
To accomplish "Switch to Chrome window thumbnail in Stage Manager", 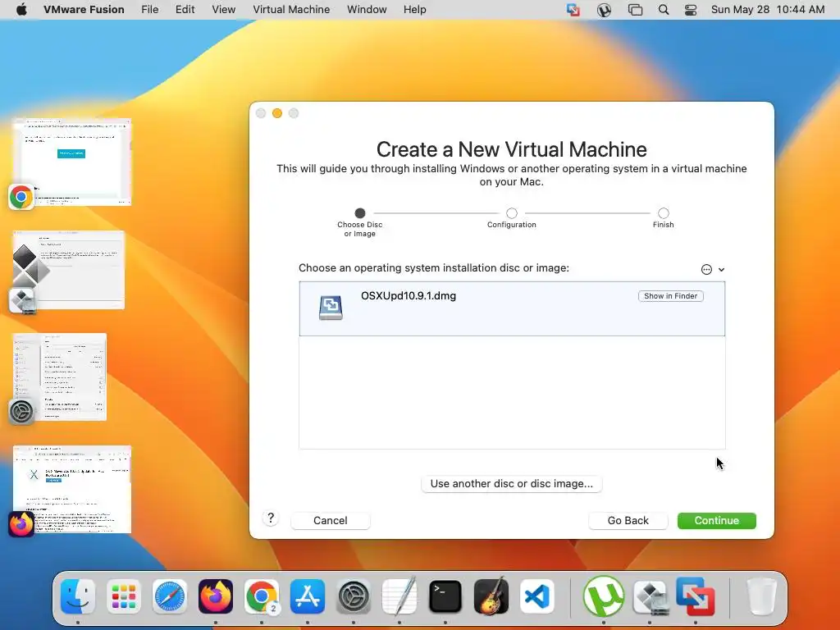I will coord(72,162).
